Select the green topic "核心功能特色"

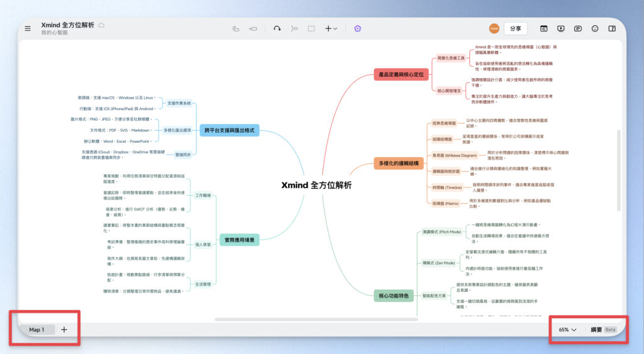tap(394, 296)
